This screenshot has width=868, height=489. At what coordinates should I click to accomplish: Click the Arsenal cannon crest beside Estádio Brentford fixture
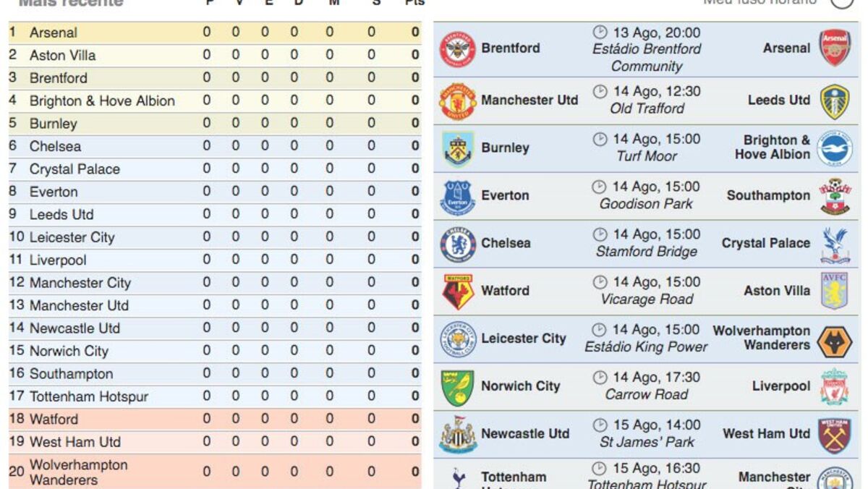(x=835, y=48)
